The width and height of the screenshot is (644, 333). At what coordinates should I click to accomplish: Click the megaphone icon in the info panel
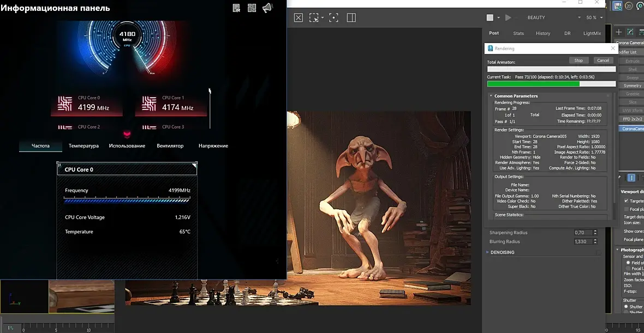click(267, 8)
